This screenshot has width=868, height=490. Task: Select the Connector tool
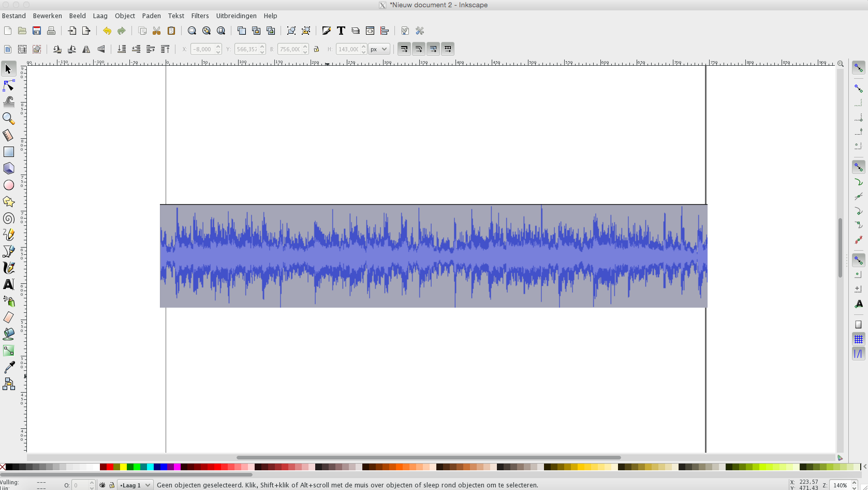tap(8, 384)
